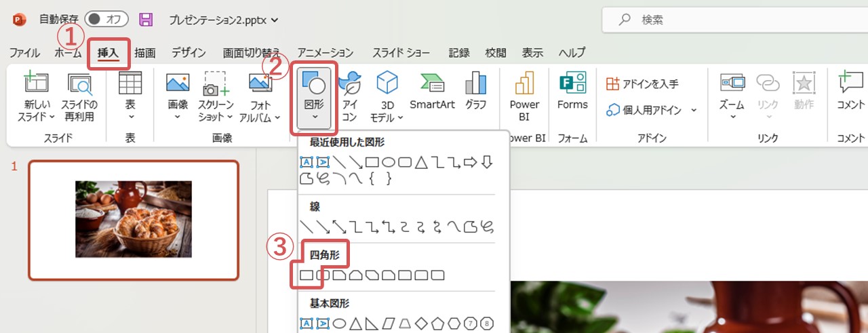This screenshot has width=868, height=333.
Task: Open the ファイル tab
Action: click(24, 53)
